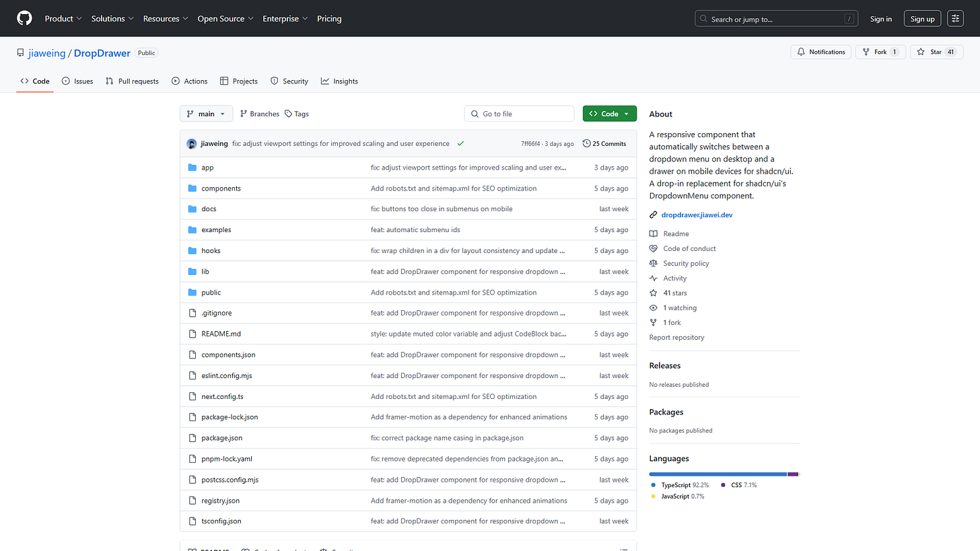980x551 pixels.
Task: Open the pnpm-lock.yaml file
Action: point(227,459)
